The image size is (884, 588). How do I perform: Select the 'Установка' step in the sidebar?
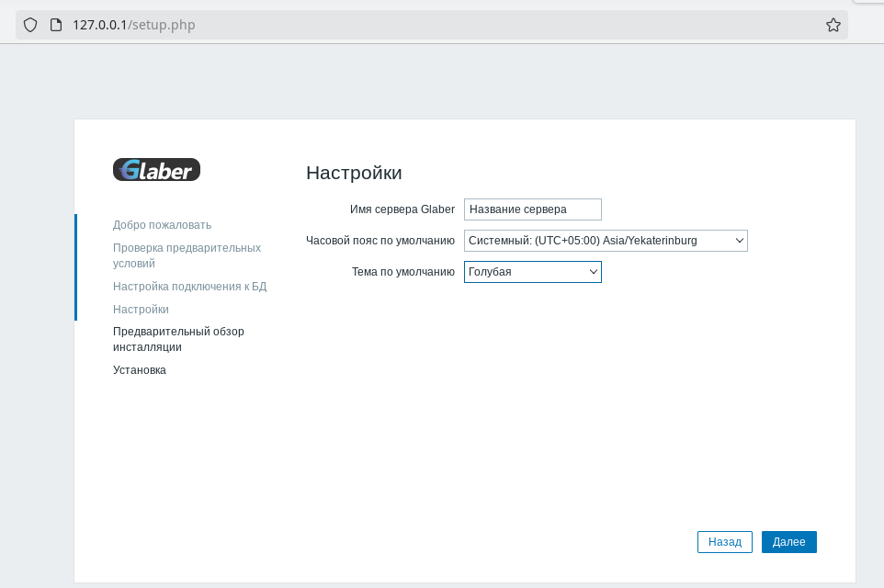(x=140, y=370)
